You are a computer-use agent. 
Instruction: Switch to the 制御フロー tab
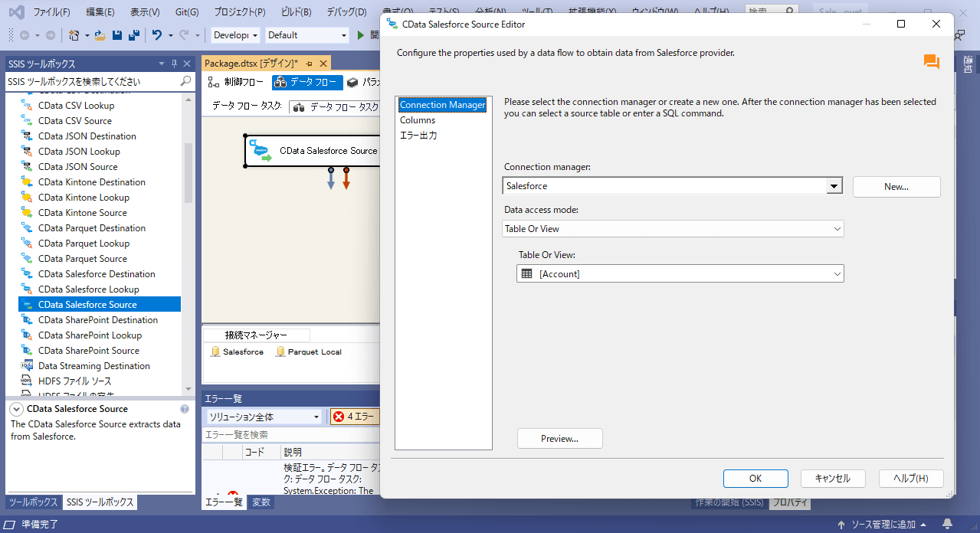(x=237, y=82)
